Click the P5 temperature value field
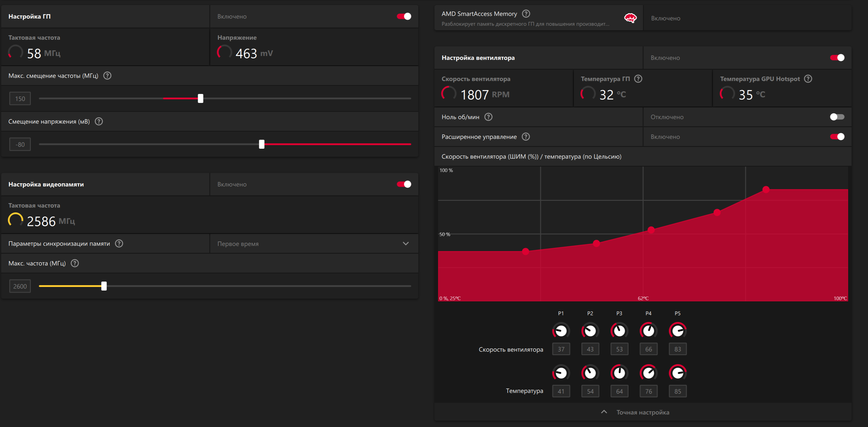The width and height of the screenshot is (868, 427). click(677, 391)
